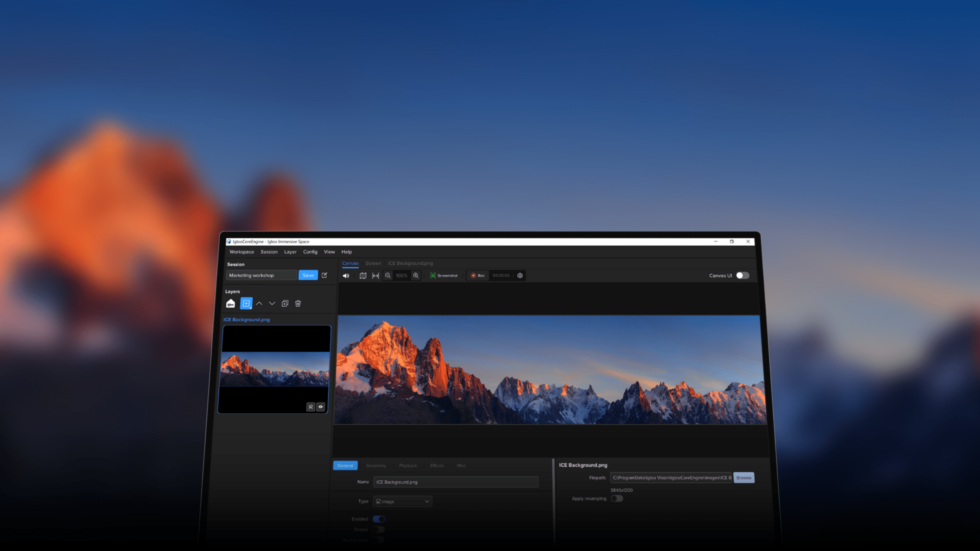The width and height of the screenshot is (980, 551).
Task: Open the Type dropdown showing Image
Action: 402,501
